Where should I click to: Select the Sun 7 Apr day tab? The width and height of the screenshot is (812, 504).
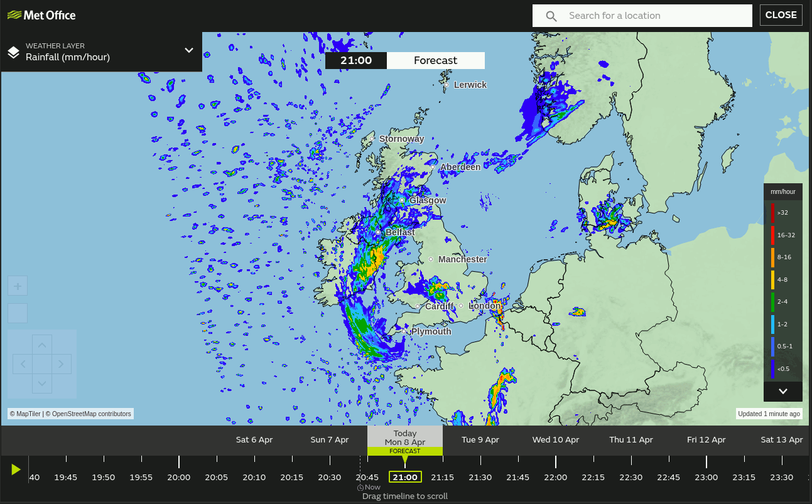(x=330, y=439)
